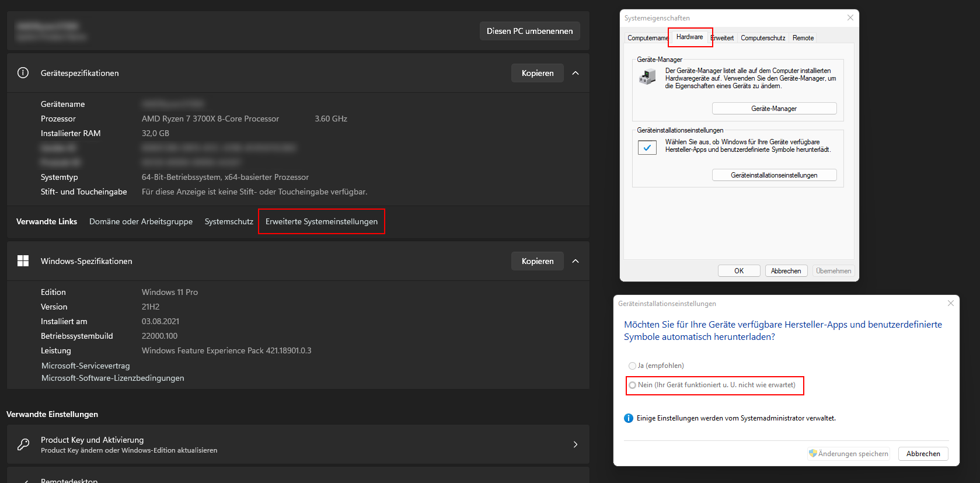980x483 pixels.
Task: Switch to the Remote tab
Action: tap(803, 38)
